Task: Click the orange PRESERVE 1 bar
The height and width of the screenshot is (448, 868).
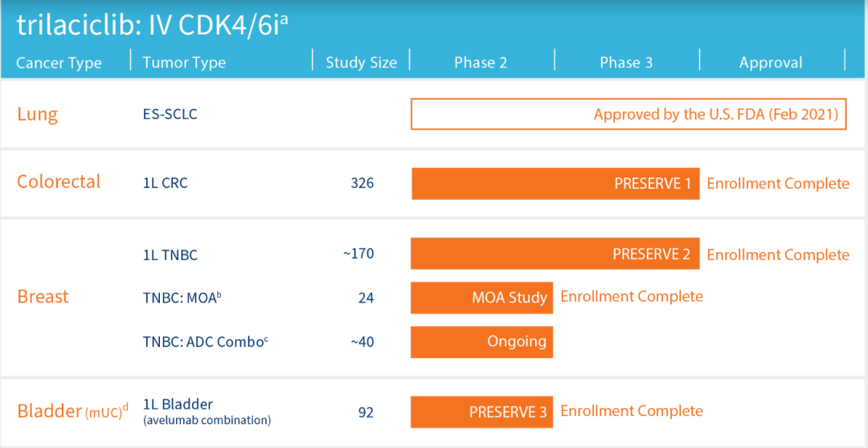Action: point(555,184)
